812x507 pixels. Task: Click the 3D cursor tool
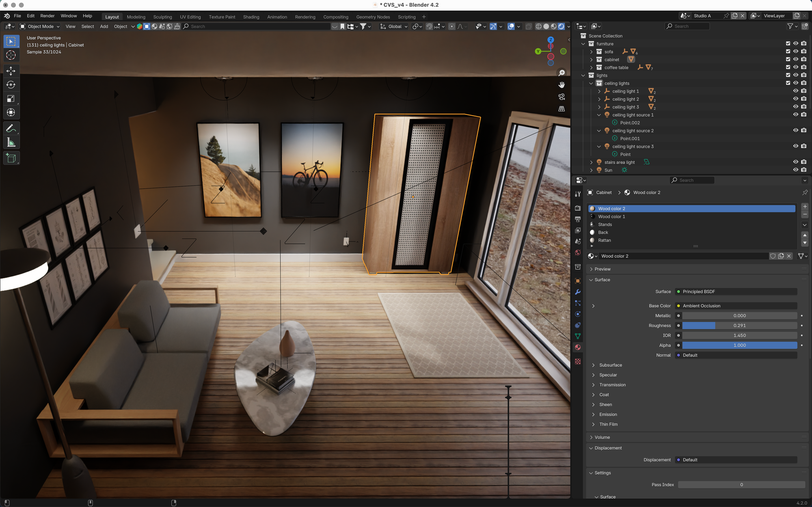pos(11,55)
